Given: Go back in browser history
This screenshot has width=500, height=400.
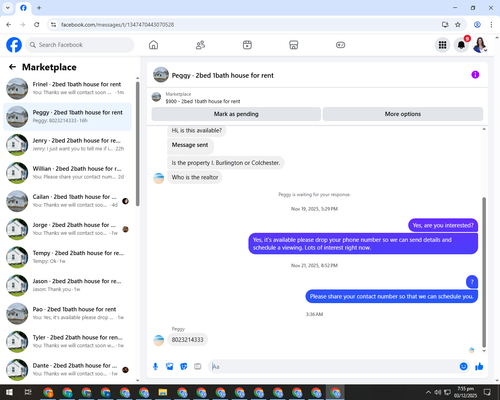Looking at the screenshot, I should point(9,24).
